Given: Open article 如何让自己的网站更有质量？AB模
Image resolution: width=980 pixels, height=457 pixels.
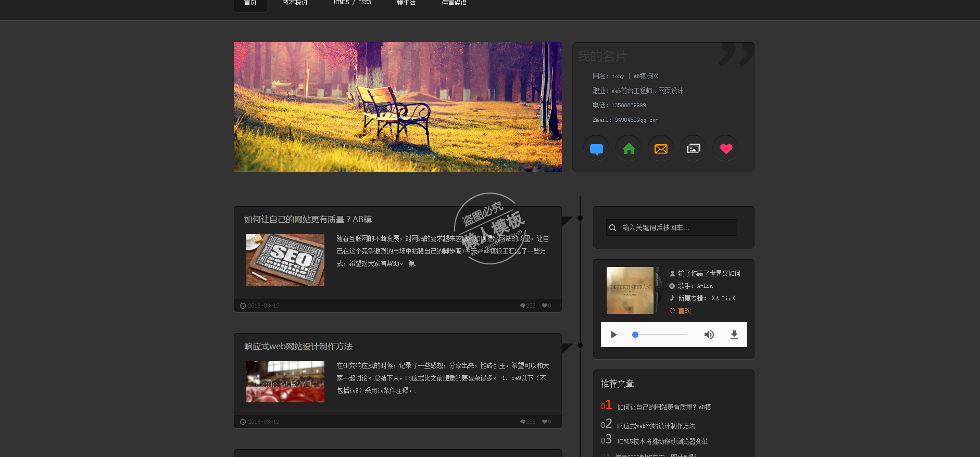Looking at the screenshot, I should coord(308,220).
